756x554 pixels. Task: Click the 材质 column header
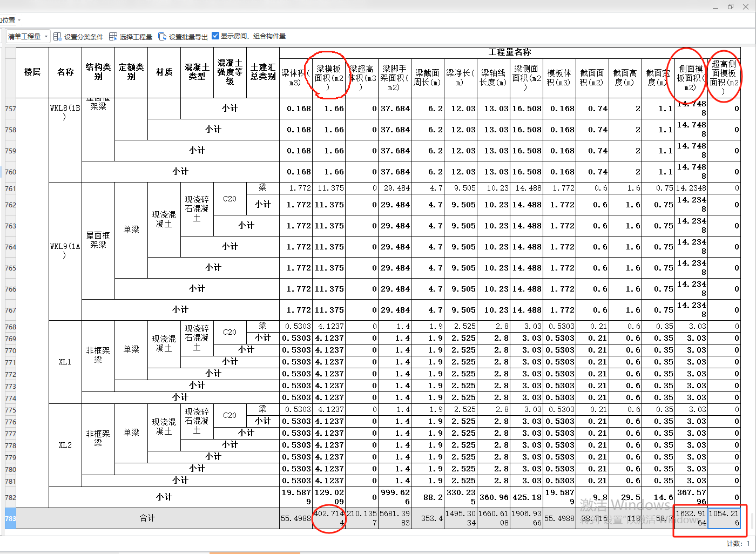(164, 72)
